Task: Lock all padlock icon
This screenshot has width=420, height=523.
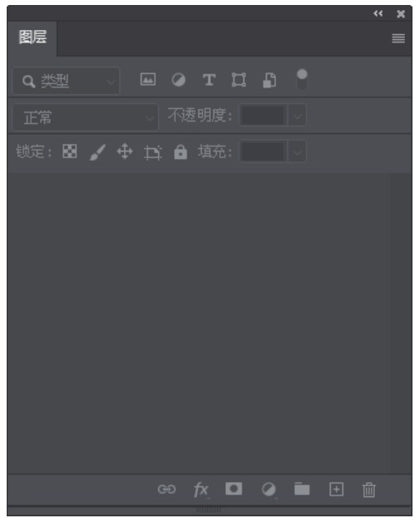Action: pos(180,152)
